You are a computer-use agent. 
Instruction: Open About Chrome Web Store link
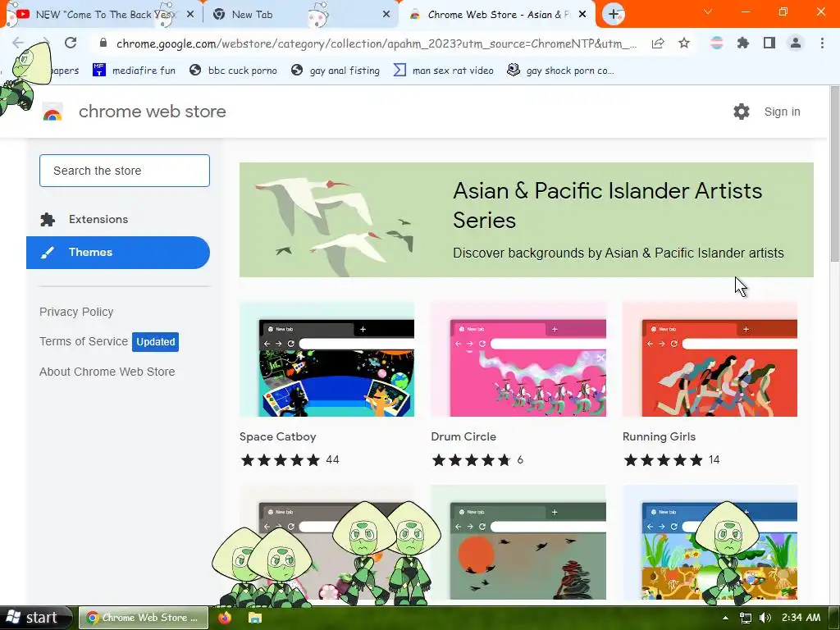(x=107, y=372)
